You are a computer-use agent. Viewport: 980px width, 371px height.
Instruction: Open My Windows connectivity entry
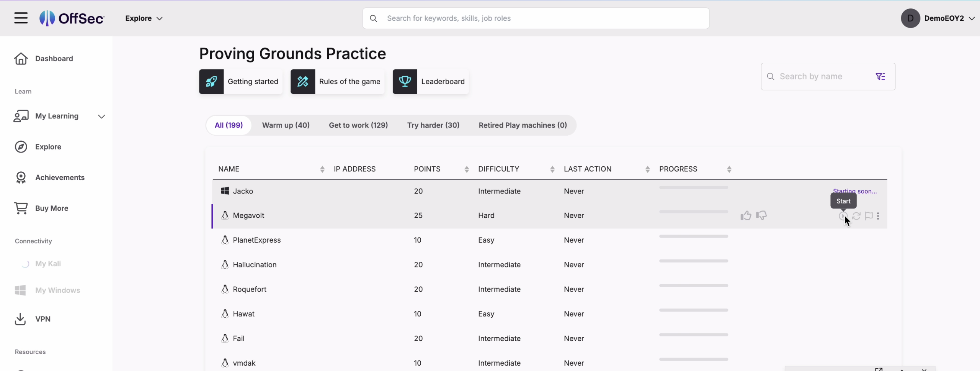click(x=57, y=290)
